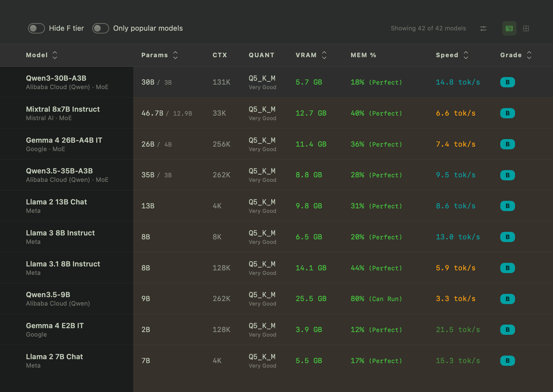Select the Gemma 4 E2B IT model
Screen dimensions: 553x392
pos(55,326)
